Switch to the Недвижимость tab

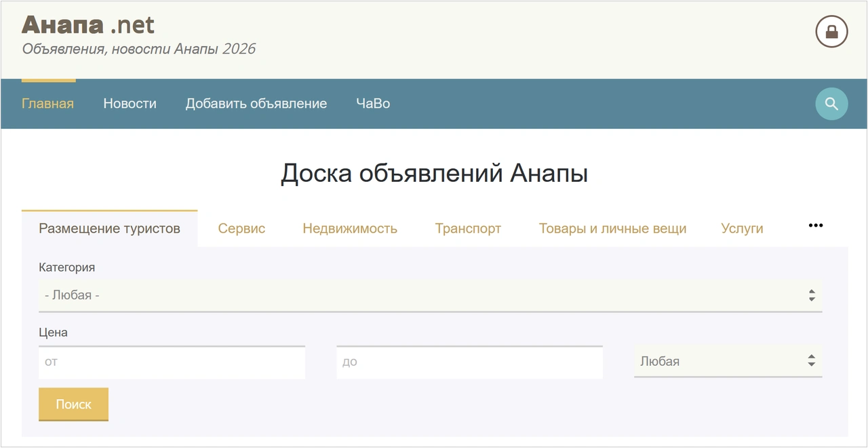[350, 229]
